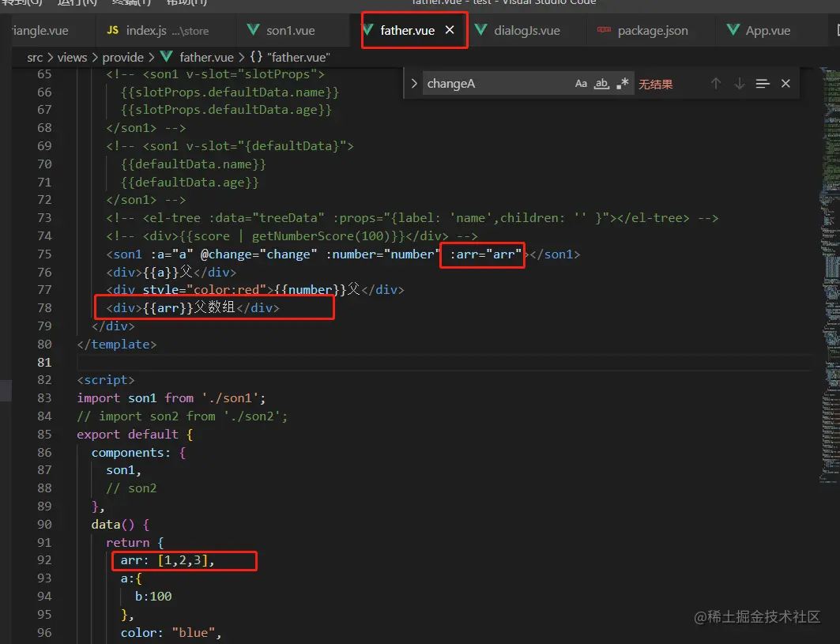The height and width of the screenshot is (644, 840).
Task: Go to previous match arrow
Action: tap(716, 84)
